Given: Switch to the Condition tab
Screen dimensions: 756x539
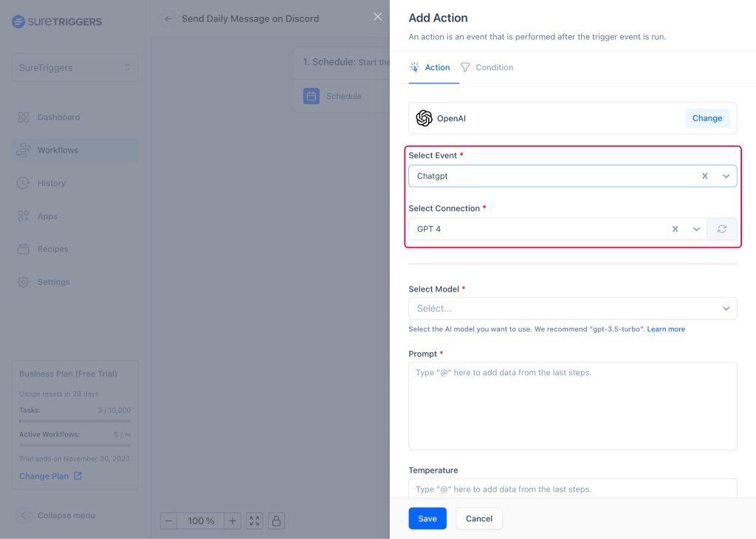Looking at the screenshot, I should (x=487, y=67).
